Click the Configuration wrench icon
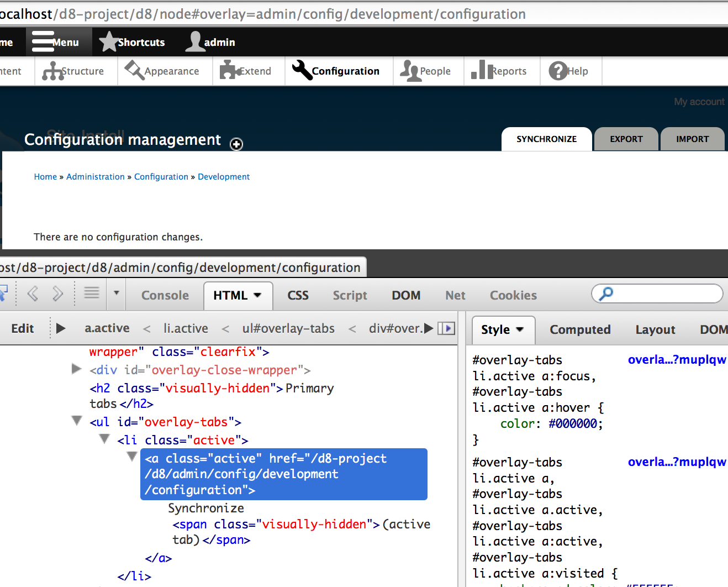 (x=302, y=71)
